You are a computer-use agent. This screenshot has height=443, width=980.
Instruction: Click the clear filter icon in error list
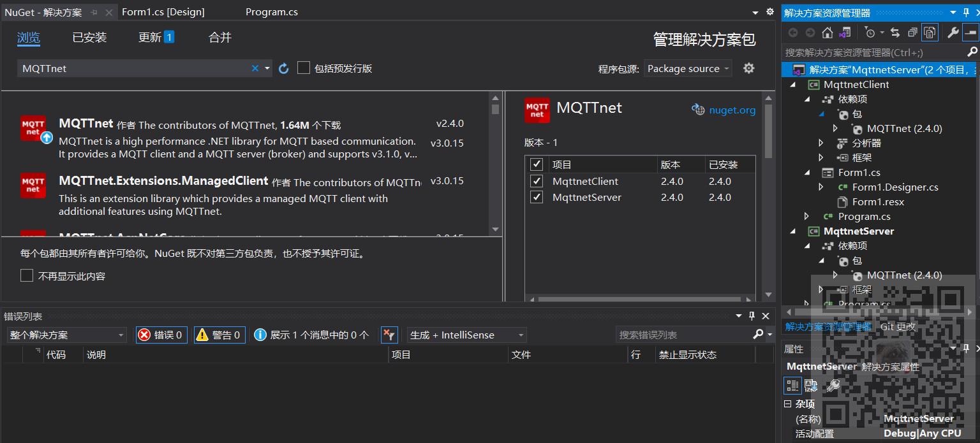click(389, 335)
